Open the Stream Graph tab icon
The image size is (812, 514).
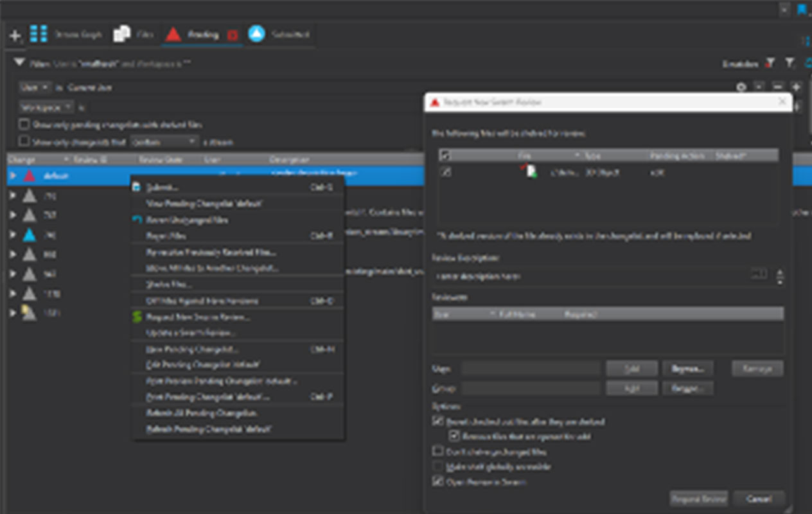coord(39,34)
